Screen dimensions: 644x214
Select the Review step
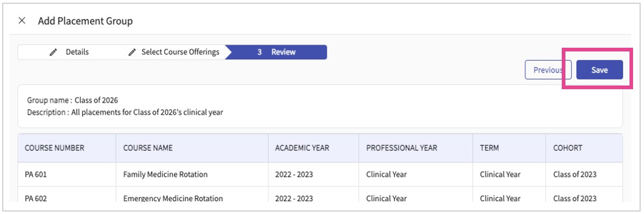click(x=276, y=52)
